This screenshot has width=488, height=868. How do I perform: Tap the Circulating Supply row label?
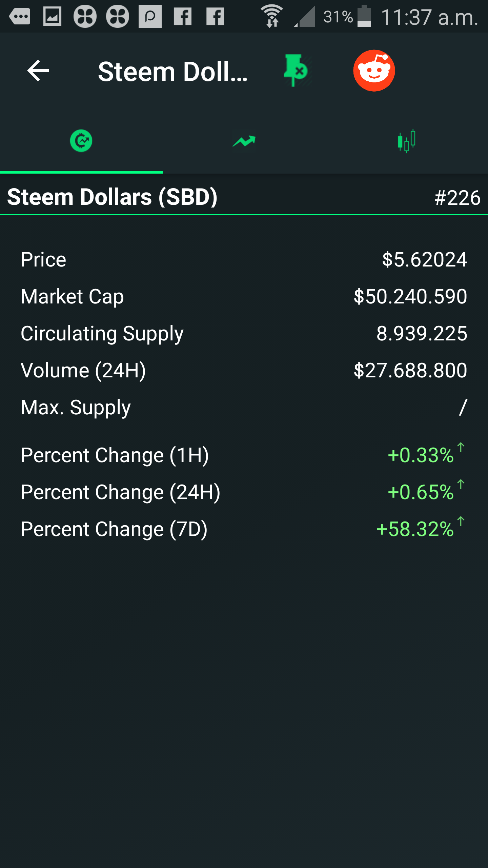click(102, 334)
